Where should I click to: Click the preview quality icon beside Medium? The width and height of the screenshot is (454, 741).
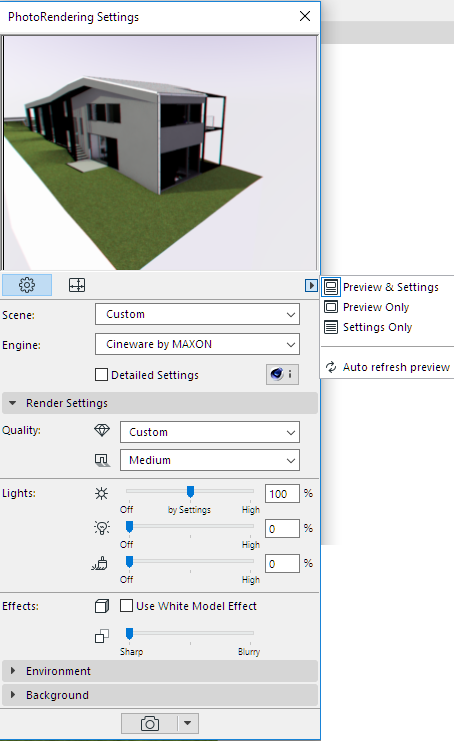(102, 460)
